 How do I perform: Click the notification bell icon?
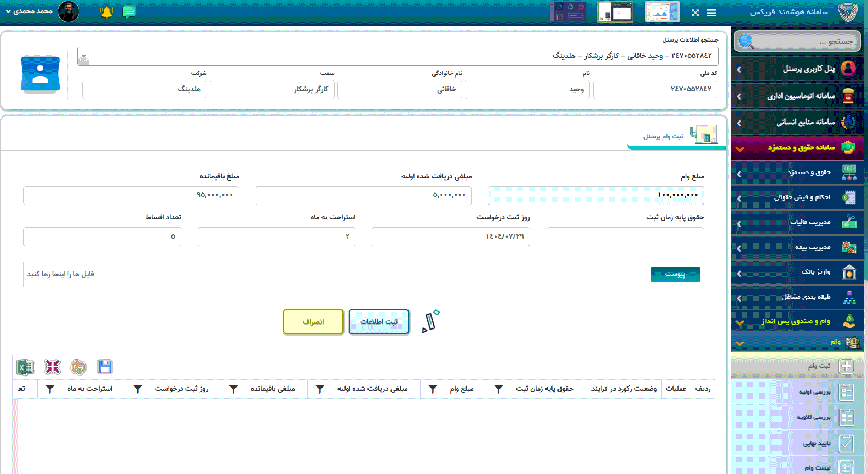point(106,12)
